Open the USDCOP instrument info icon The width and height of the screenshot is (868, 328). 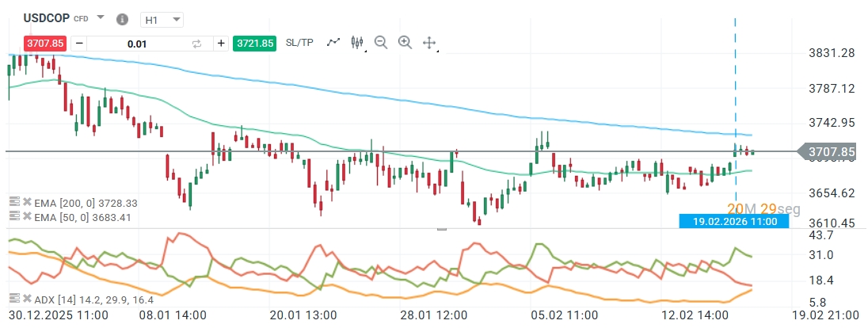[121, 18]
